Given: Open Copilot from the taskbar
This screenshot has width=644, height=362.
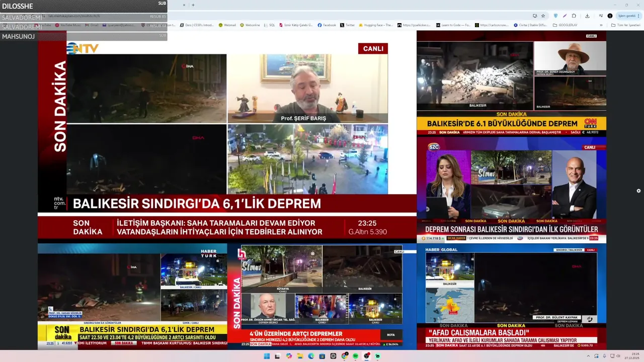Looking at the screenshot, I should coord(289,356).
